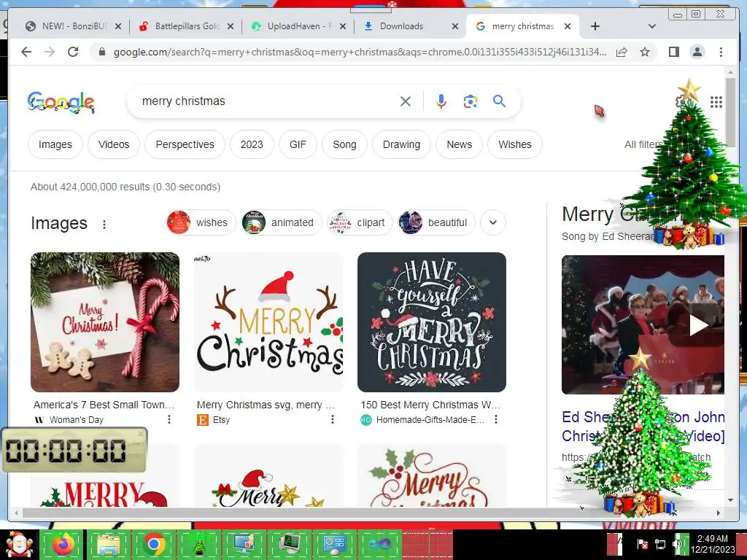This screenshot has width=747, height=560.
Task: Click the page horizontal scrollbar
Action: 367,513
